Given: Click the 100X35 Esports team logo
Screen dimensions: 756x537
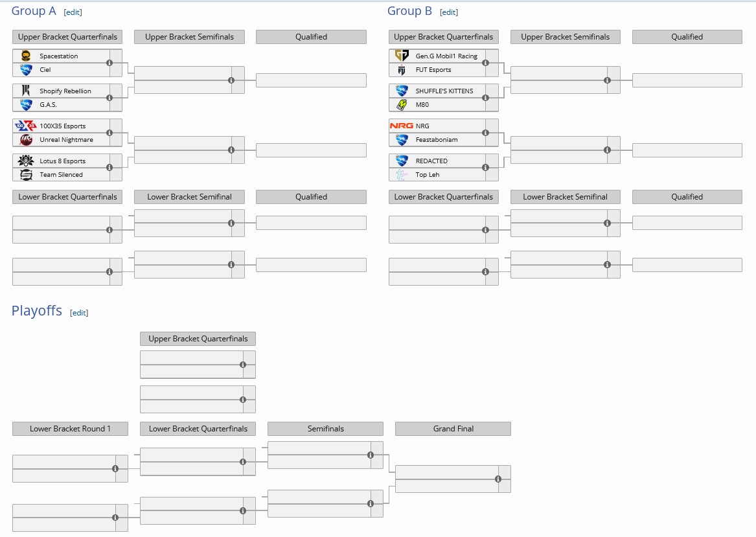Looking at the screenshot, I should coord(26,126).
